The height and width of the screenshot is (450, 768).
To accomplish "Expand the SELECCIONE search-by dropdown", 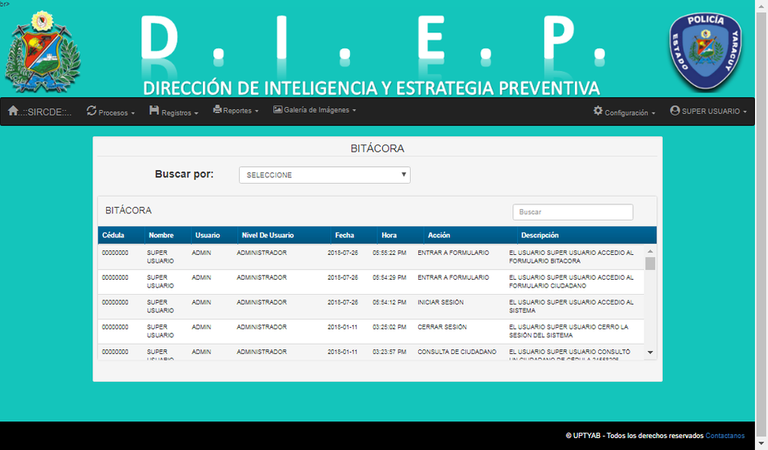I will click(x=325, y=175).
